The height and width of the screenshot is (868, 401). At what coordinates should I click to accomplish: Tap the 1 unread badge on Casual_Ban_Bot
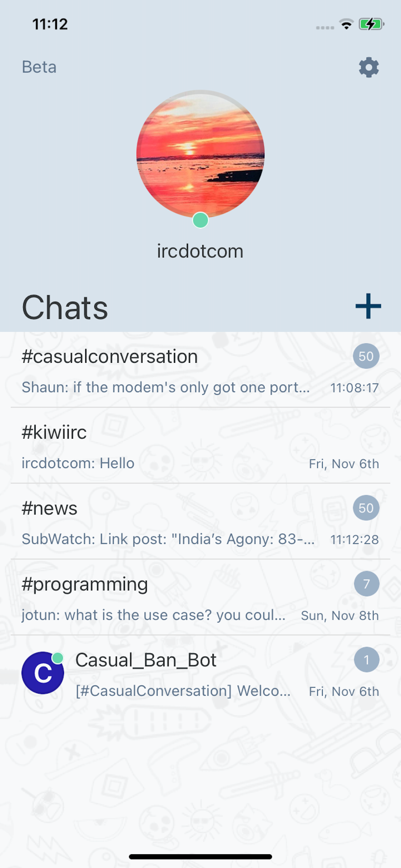[367, 659]
